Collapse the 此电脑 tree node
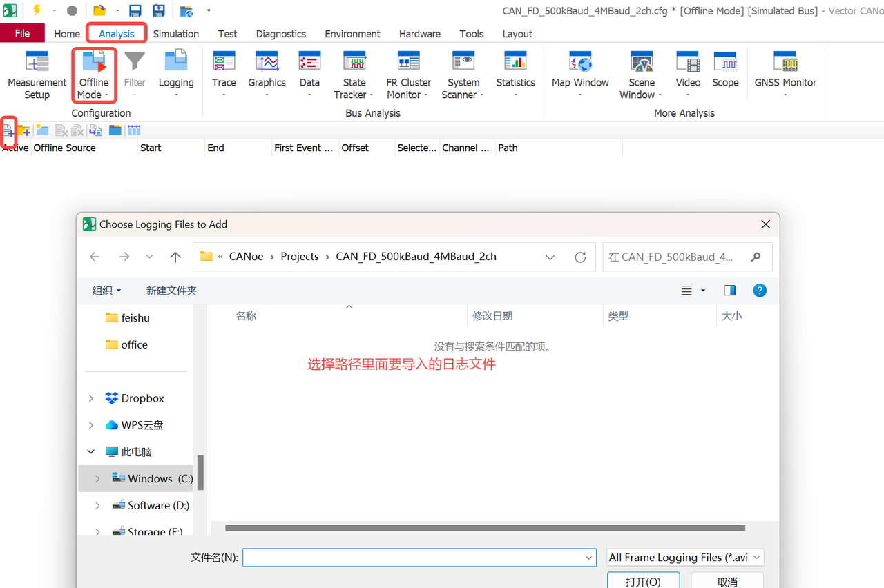 pos(91,452)
